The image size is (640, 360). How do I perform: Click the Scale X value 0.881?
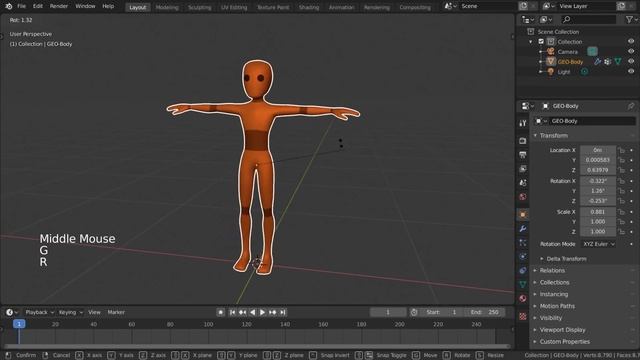tap(598, 212)
